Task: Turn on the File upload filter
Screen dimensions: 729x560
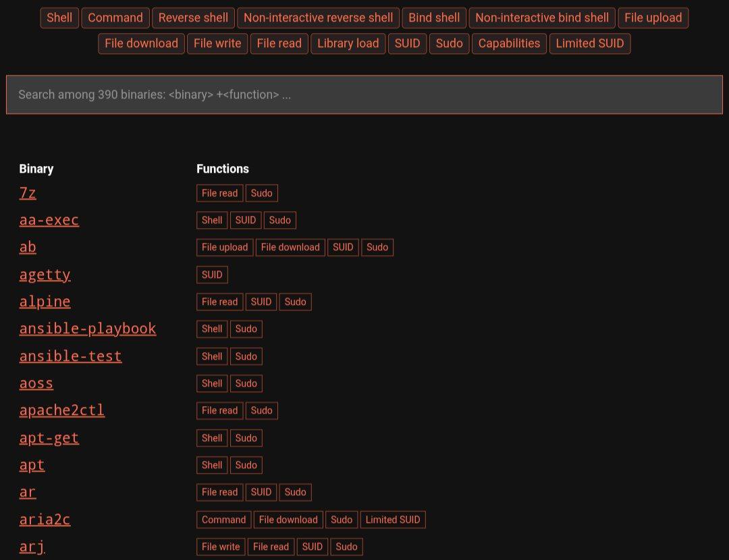Action: 653,18
